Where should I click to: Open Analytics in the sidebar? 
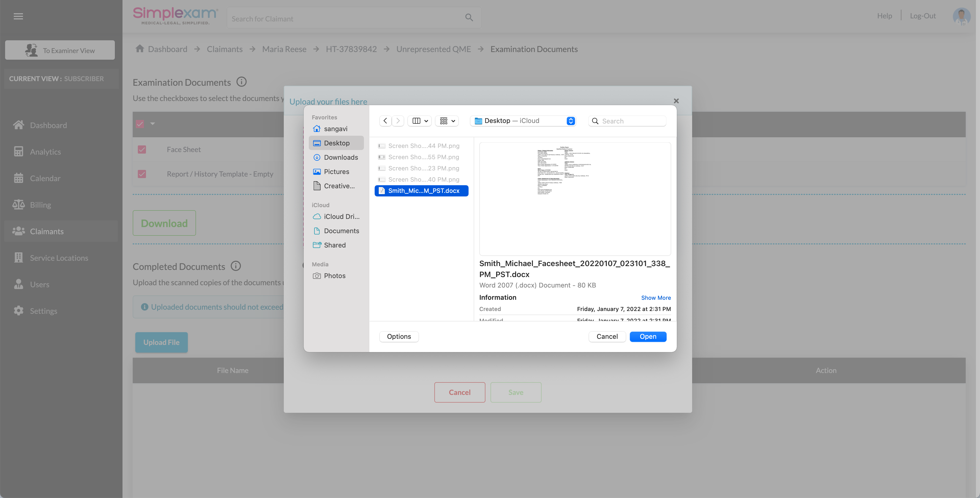tap(45, 152)
